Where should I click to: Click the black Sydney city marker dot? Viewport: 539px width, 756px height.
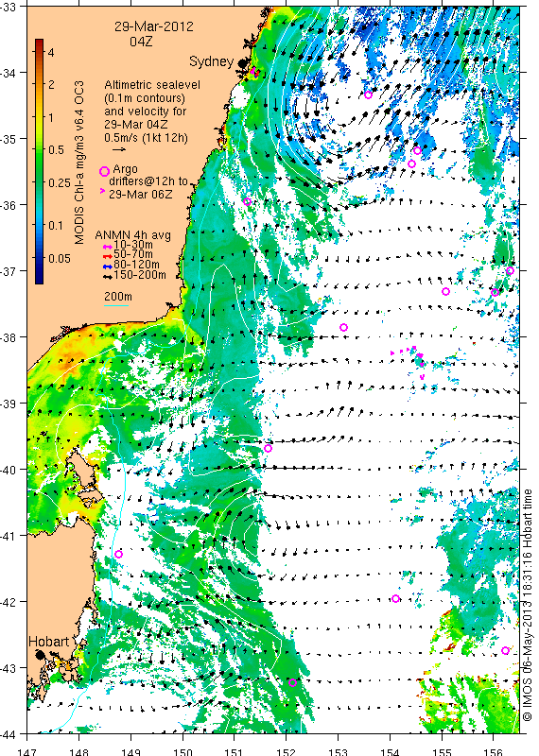(x=242, y=62)
